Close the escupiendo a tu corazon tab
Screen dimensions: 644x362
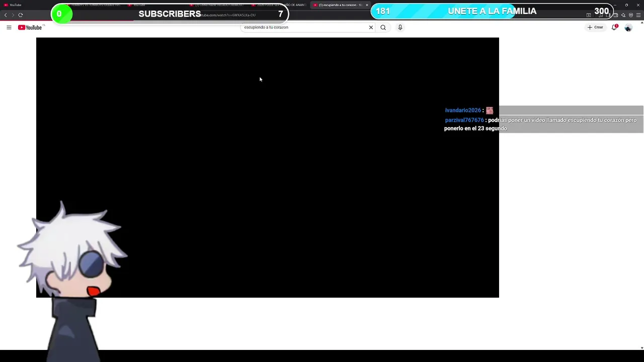click(x=367, y=5)
